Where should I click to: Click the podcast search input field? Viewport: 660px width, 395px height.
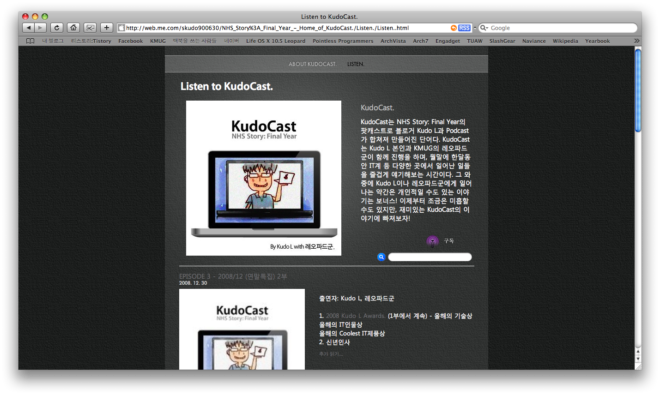click(430, 257)
